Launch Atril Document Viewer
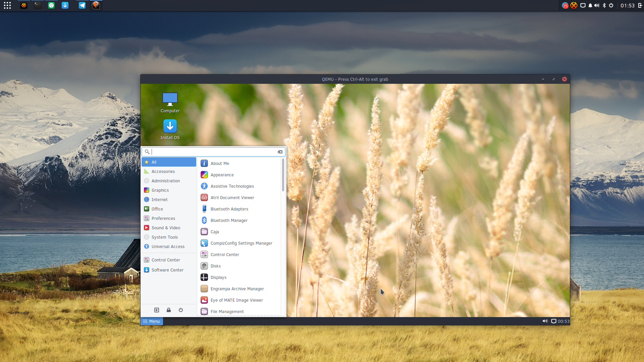The image size is (644, 362). pos(239,197)
